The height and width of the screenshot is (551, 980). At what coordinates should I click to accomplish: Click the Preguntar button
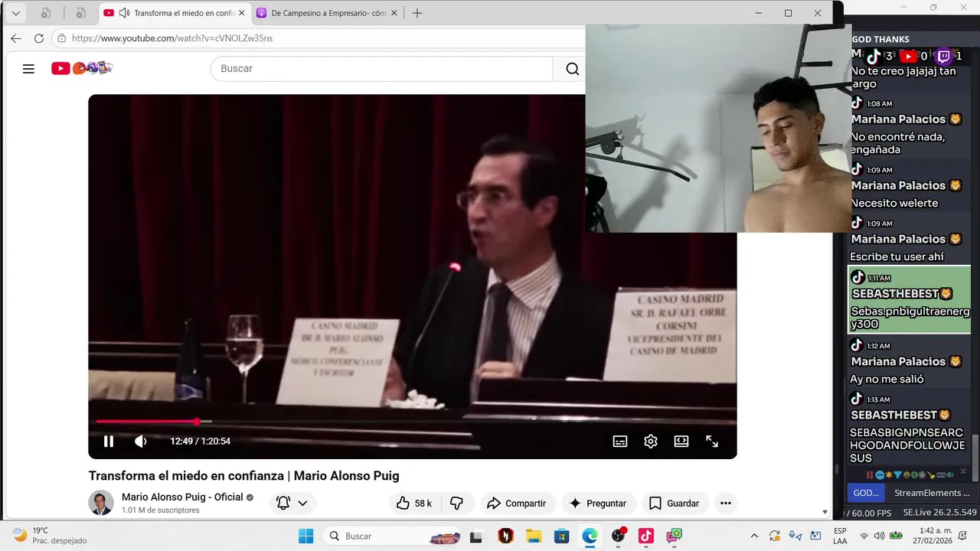tap(598, 503)
